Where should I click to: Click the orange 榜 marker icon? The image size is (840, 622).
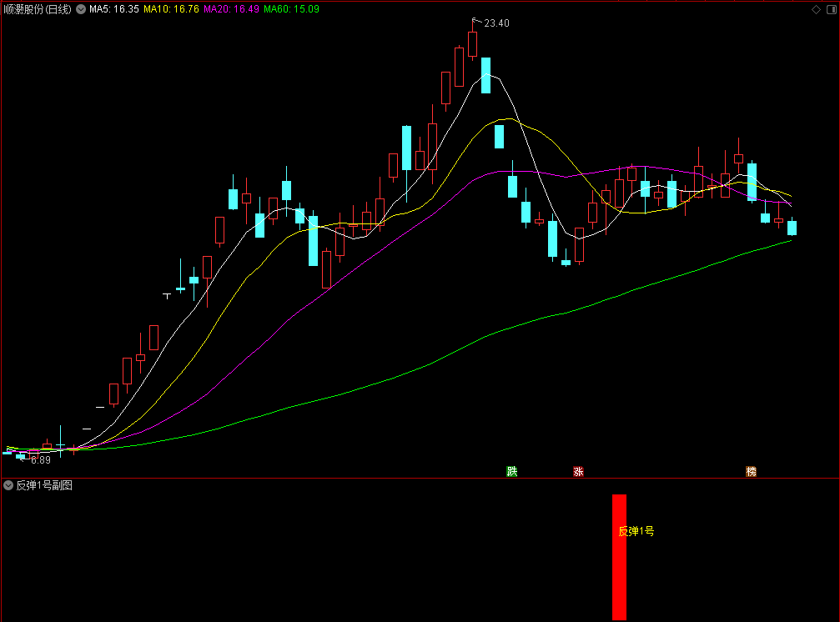751,471
